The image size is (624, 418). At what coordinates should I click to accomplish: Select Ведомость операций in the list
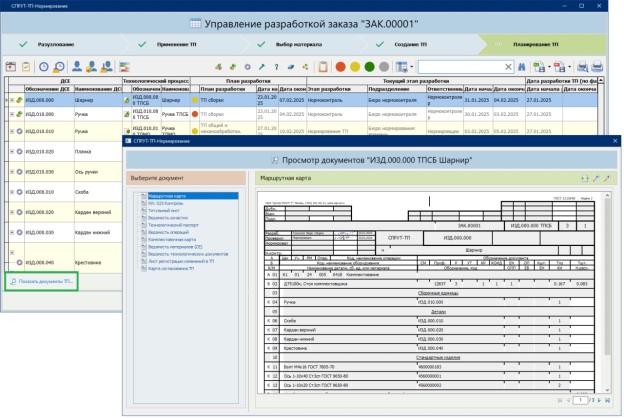pyautogui.click(x=168, y=231)
